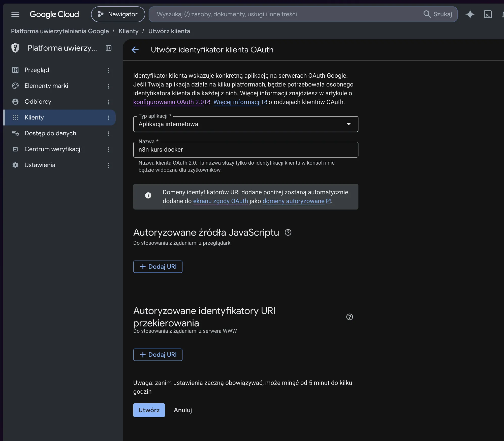Click into the Nazwa input field
504x441 pixels.
point(246,150)
